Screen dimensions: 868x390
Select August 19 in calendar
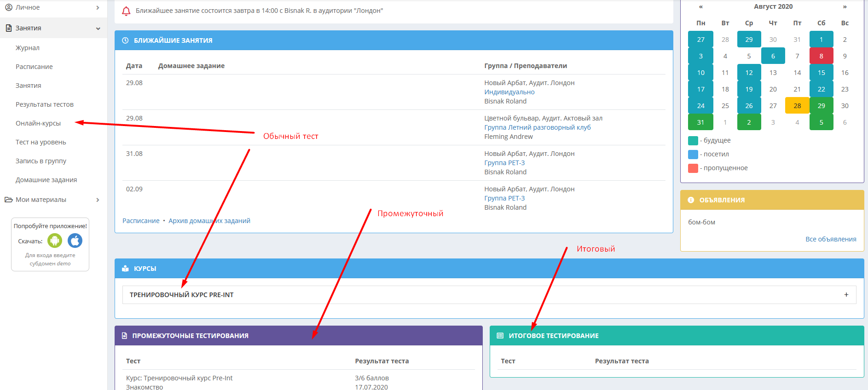pyautogui.click(x=749, y=89)
